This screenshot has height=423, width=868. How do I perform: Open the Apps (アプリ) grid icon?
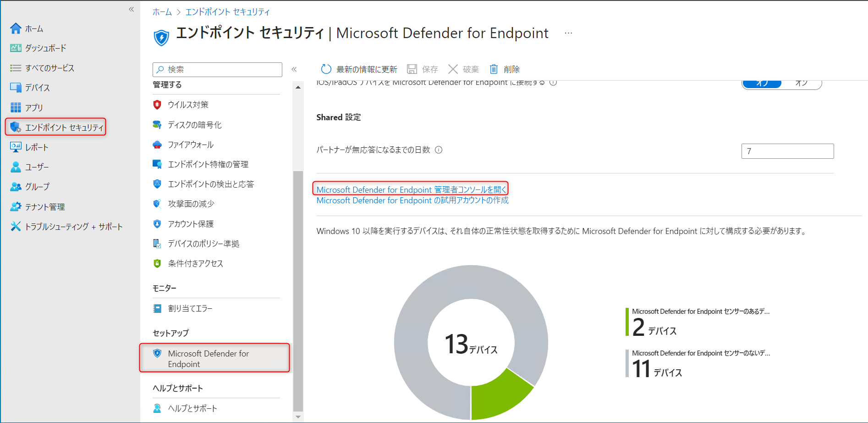[16, 107]
